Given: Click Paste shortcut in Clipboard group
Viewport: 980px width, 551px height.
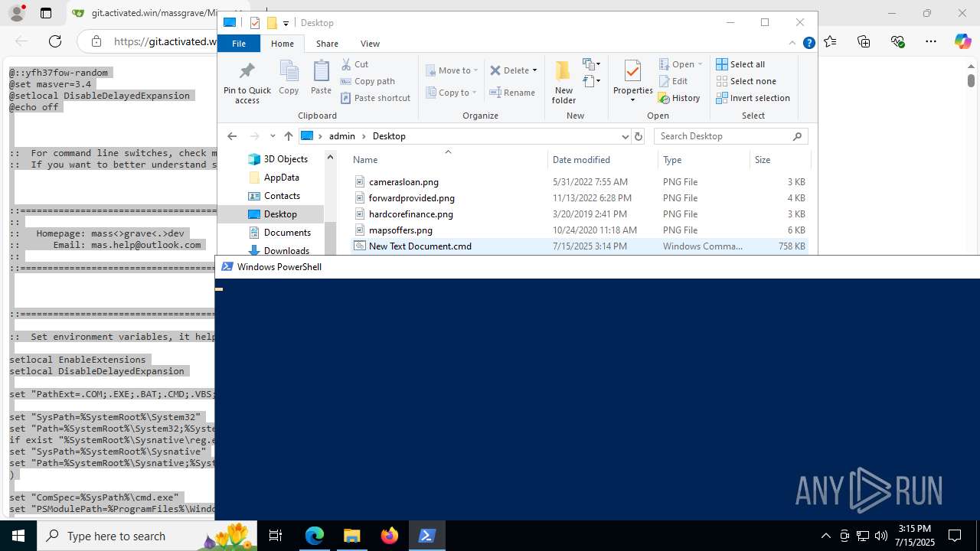Looking at the screenshot, I should coord(375,98).
